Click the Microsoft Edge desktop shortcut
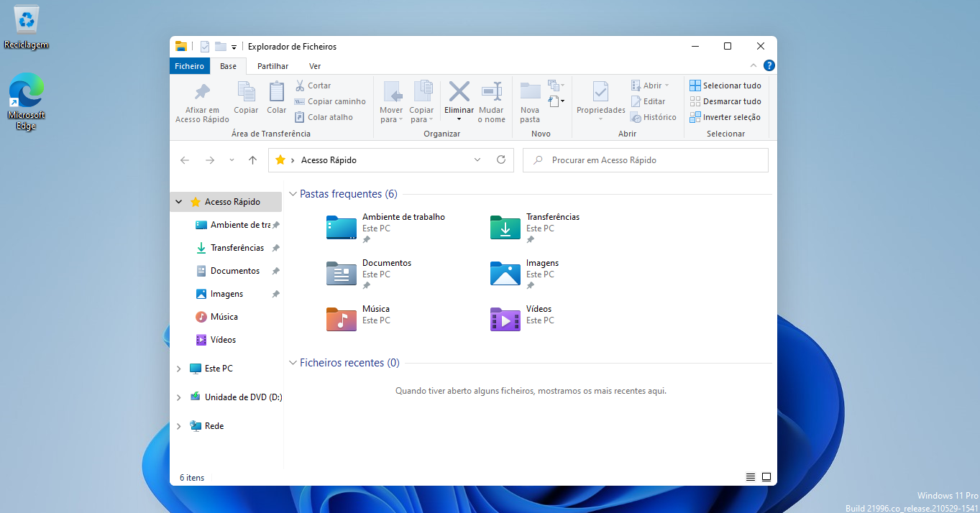 [27, 101]
